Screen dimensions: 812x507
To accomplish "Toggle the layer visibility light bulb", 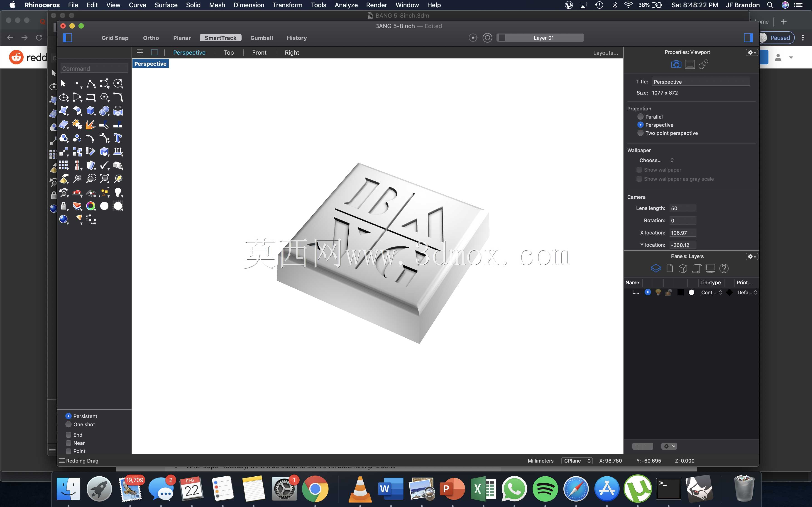I will 658,292.
